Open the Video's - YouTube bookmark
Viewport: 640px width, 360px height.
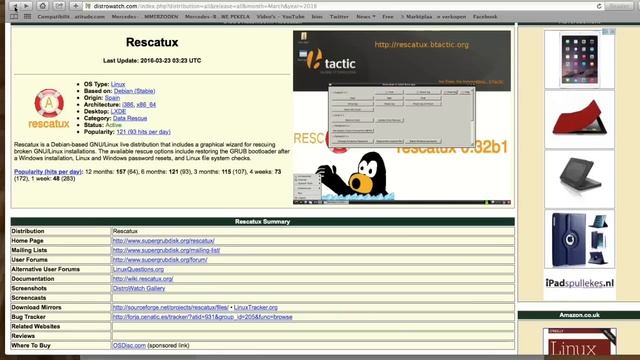(280, 17)
